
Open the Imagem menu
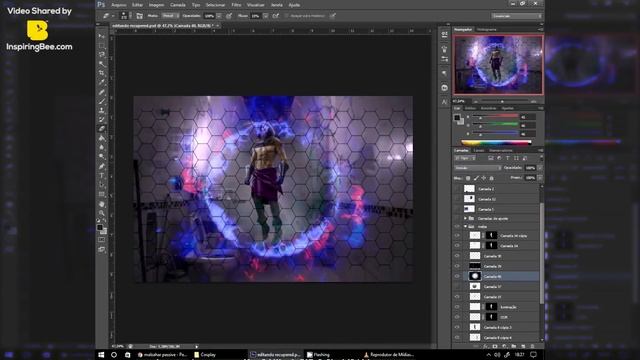(x=156, y=5)
